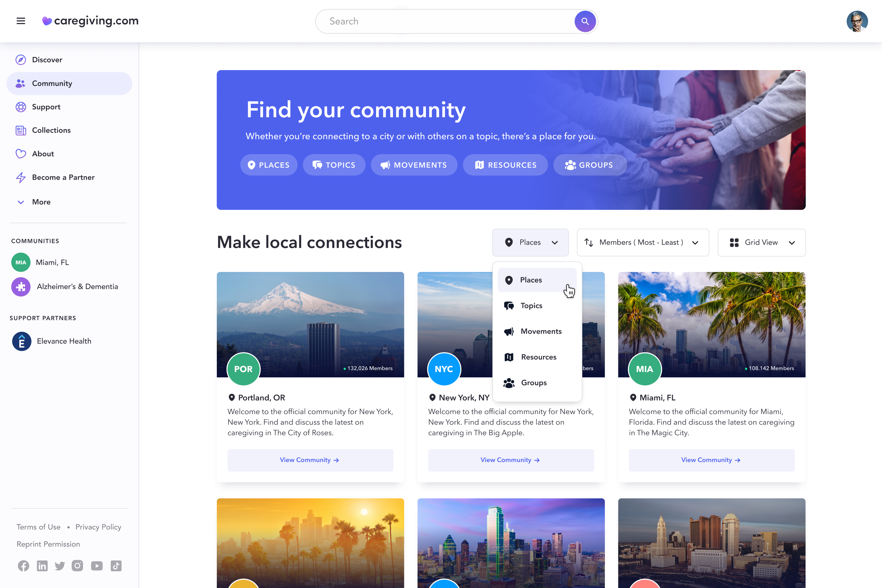Select Groups in the dropdown list
882x588 pixels.
pyautogui.click(x=537, y=383)
